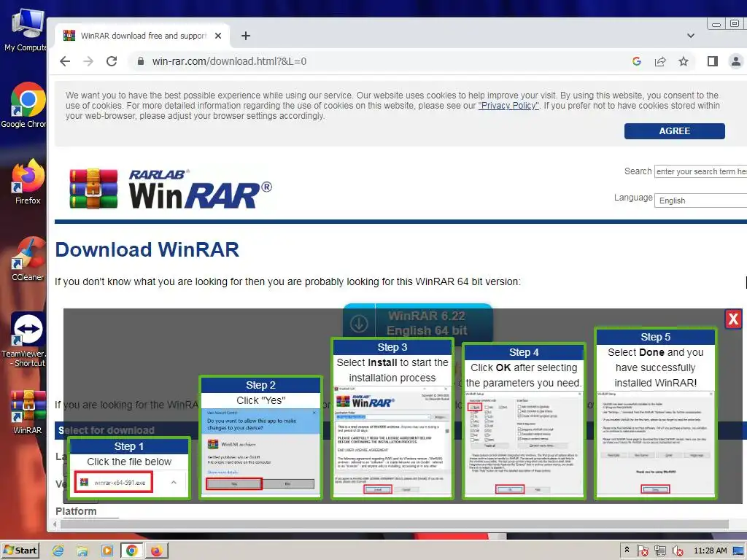The image size is (747, 560).
Task: Open the Privacy Policy link
Action: click(x=508, y=106)
